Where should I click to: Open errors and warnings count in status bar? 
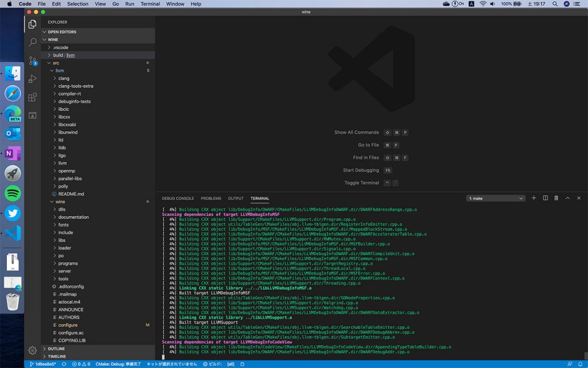click(81, 364)
